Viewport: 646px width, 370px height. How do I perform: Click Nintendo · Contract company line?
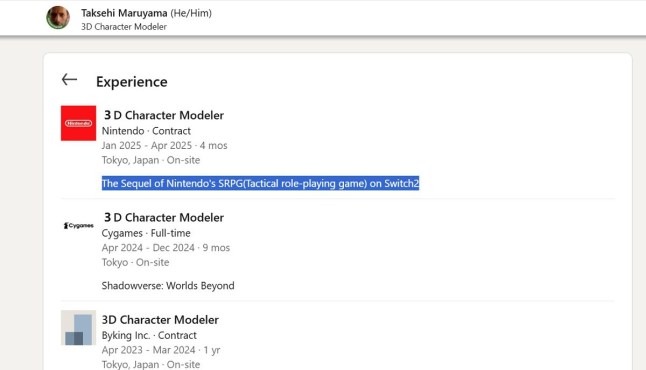click(146, 131)
